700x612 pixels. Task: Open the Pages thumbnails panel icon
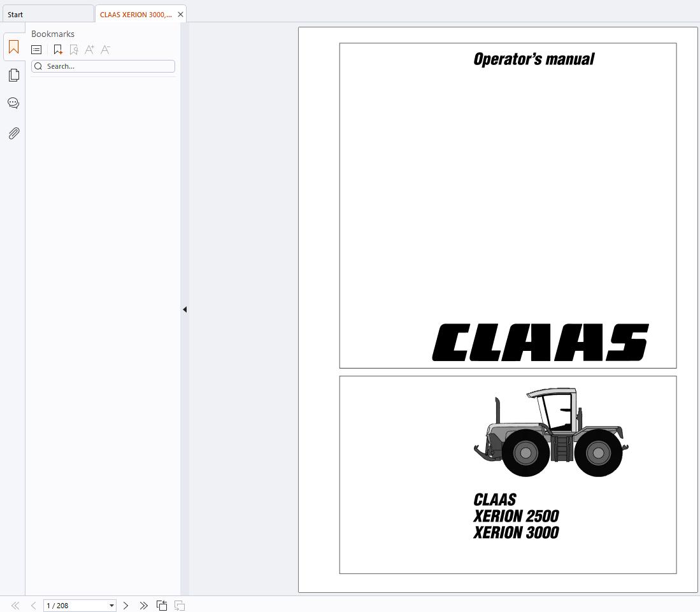[14, 75]
